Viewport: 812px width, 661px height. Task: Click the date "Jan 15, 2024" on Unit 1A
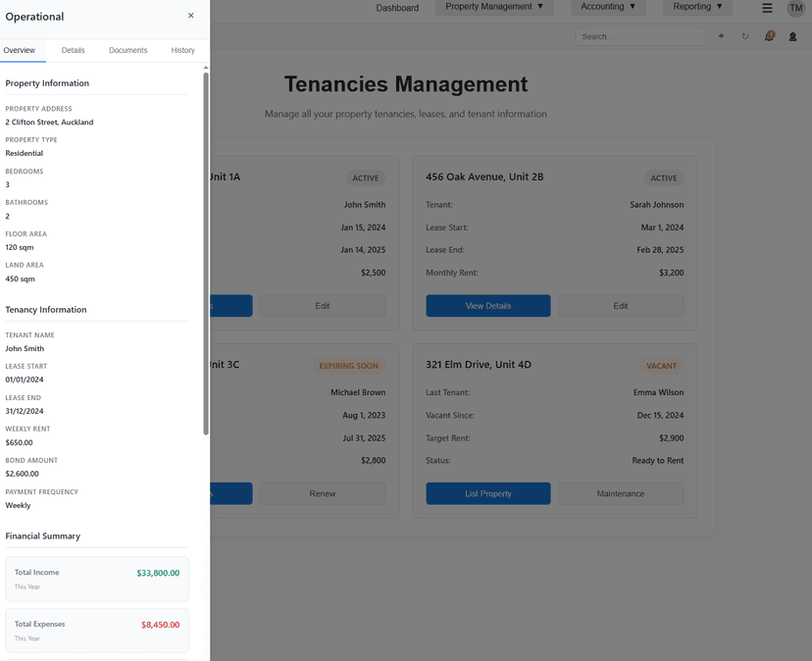pos(363,228)
